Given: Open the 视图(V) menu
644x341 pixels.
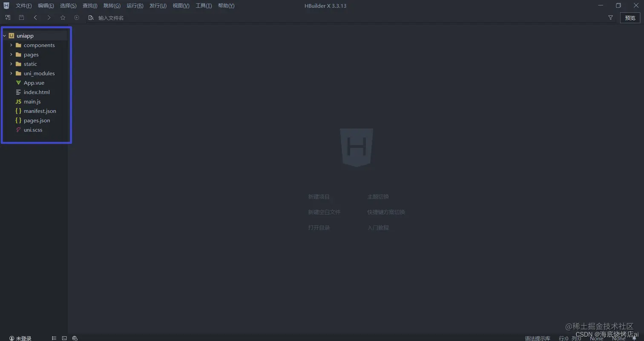Looking at the screenshot, I should [x=181, y=6].
